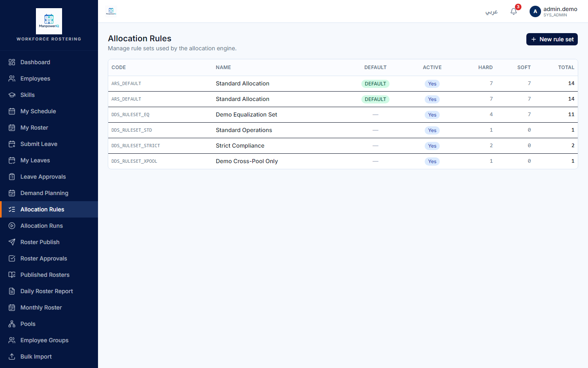Open the DDS_RULESET_EQ rule set code
588x368 pixels.
click(130, 115)
